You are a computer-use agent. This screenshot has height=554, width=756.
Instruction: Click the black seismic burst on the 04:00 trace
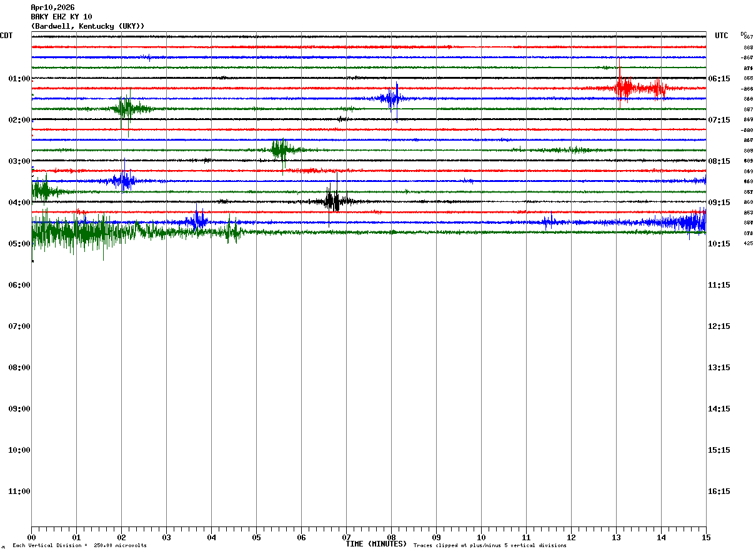coord(332,201)
